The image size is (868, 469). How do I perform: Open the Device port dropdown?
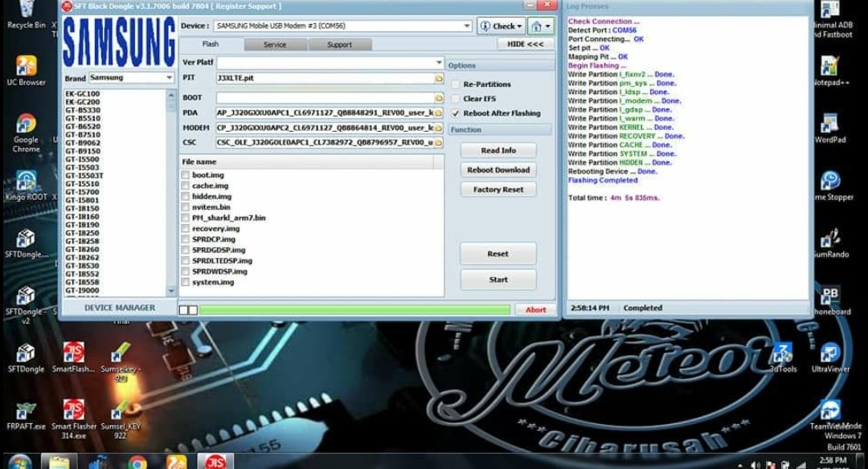click(467, 26)
